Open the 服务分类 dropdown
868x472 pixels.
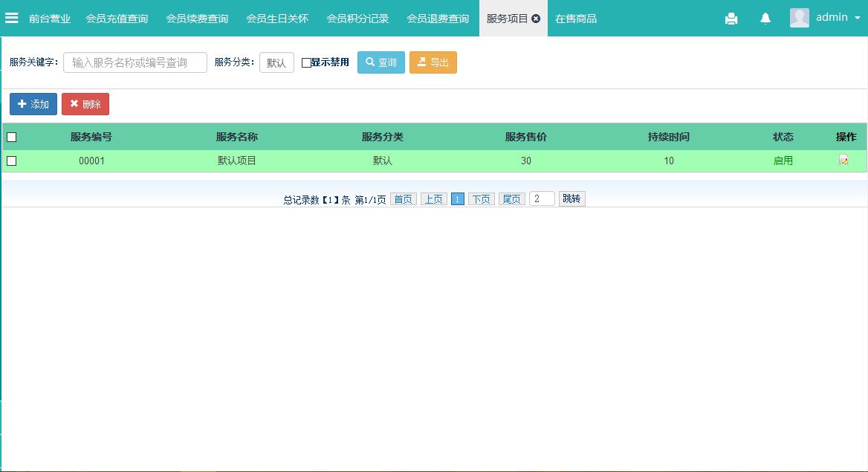point(276,63)
